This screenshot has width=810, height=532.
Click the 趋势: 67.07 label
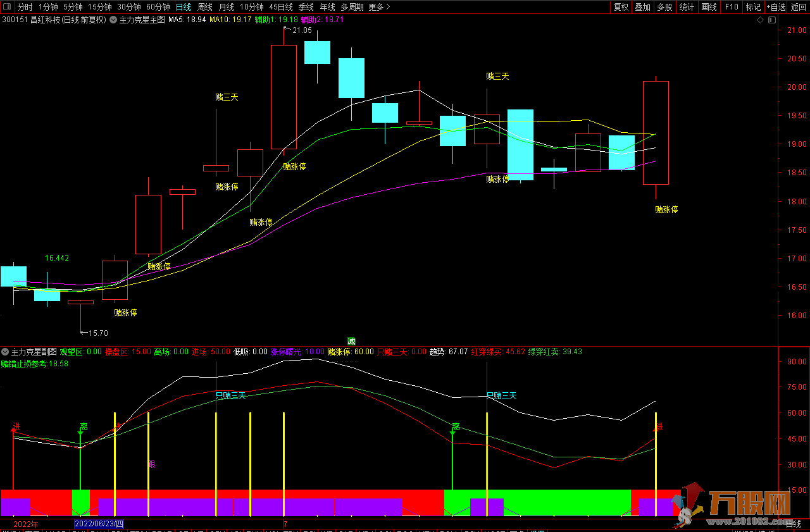click(449, 351)
